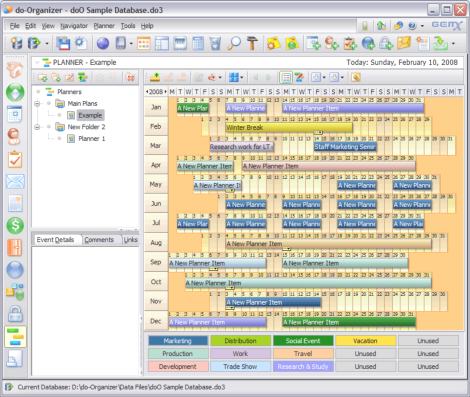This screenshot has height=397, width=470.
Task: Click the planner item list view icon
Action: (x=286, y=77)
